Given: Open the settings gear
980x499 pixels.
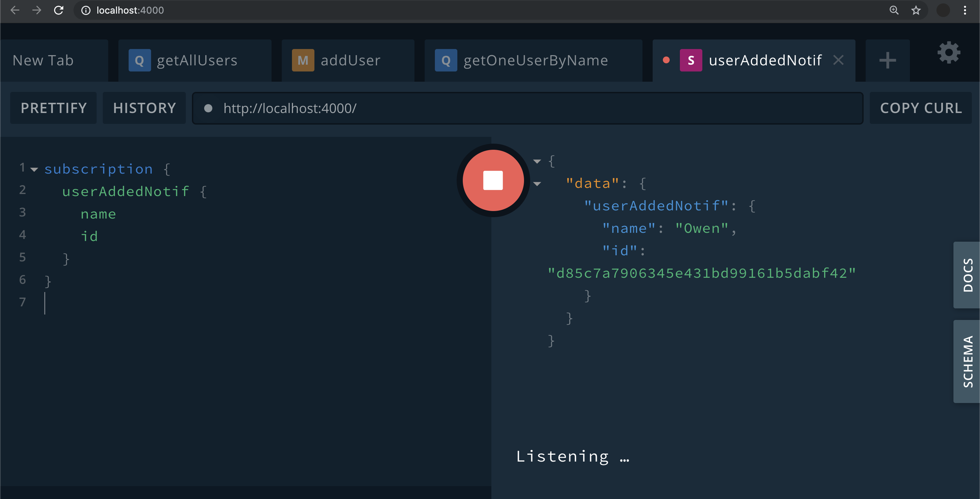Looking at the screenshot, I should [x=948, y=52].
